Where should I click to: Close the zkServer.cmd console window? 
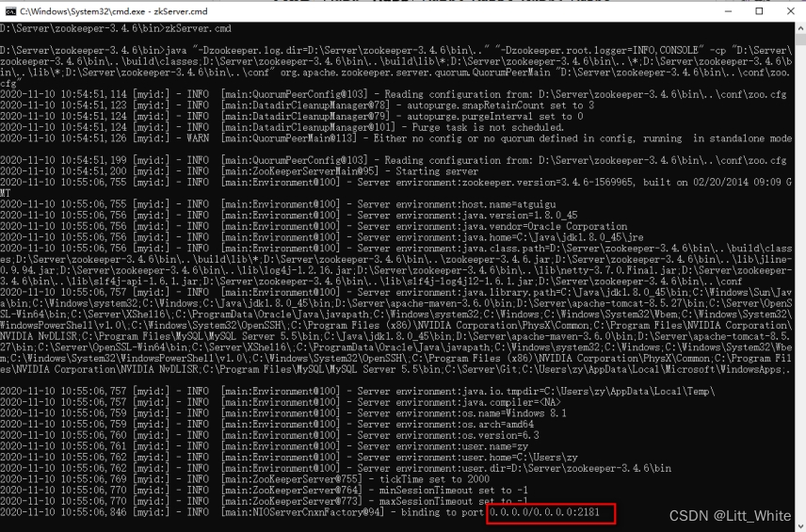791,11
